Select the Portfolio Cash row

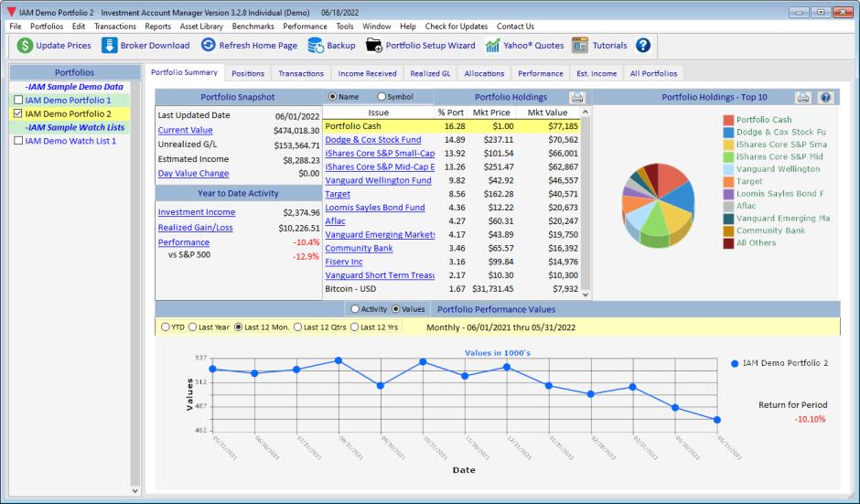(x=451, y=126)
